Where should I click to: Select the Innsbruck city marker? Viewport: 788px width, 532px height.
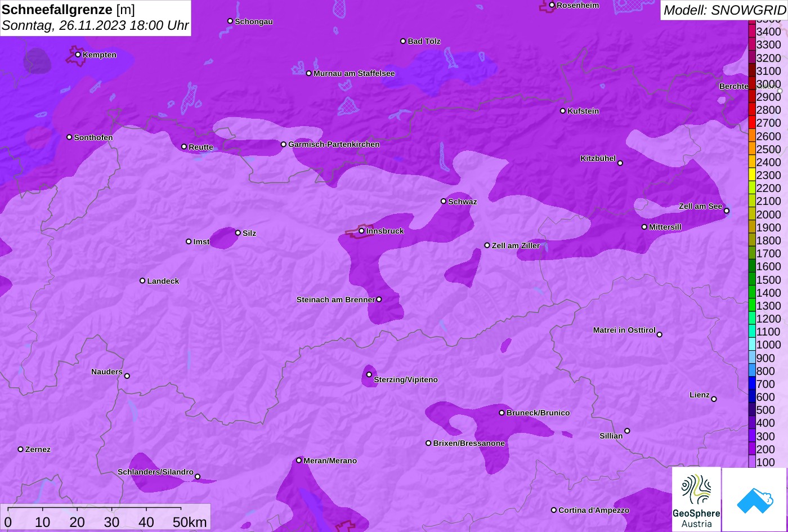361,231
